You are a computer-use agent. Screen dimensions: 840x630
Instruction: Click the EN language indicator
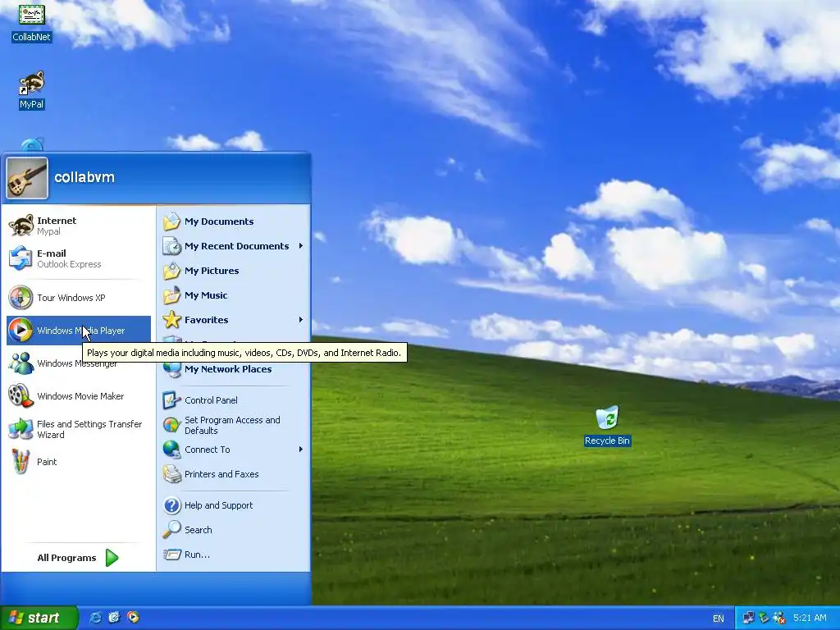(719, 619)
